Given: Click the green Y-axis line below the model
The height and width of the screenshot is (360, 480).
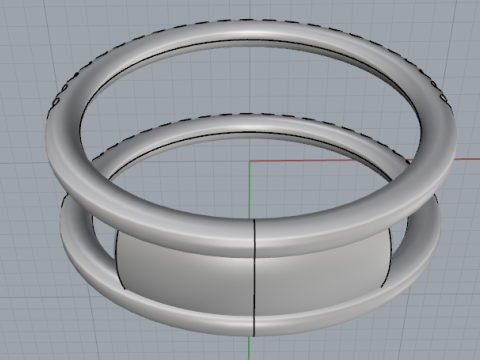Looking at the screenshot, I should [x=249, y=348].
